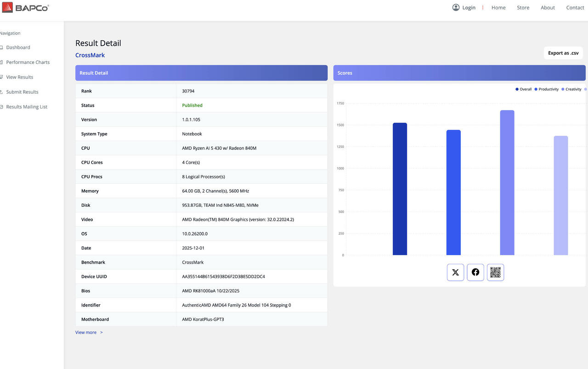Go to the Store page
Image resolution: width=588 pixels, height=369 pixels.
[523, 7]
